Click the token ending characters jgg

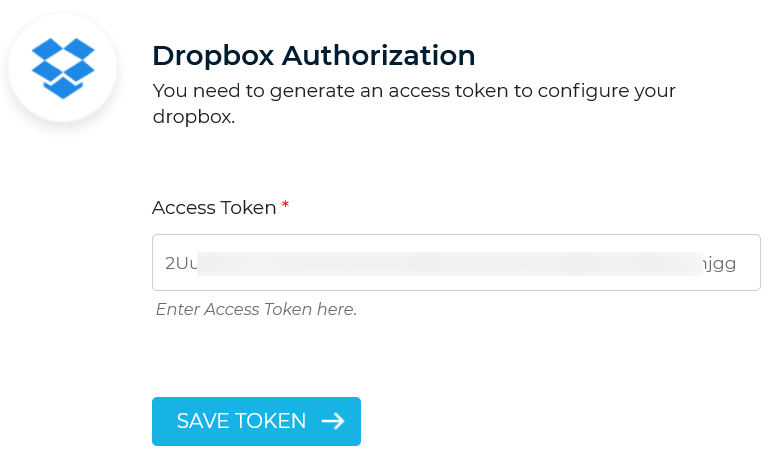click(719, 264)
